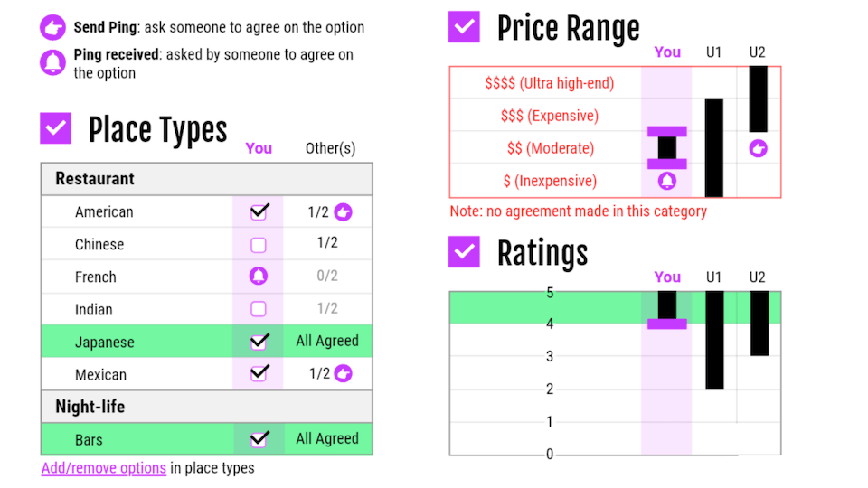868x488 pixels.
Task: Uncheck the Bars checkbox
Action: 259,439
